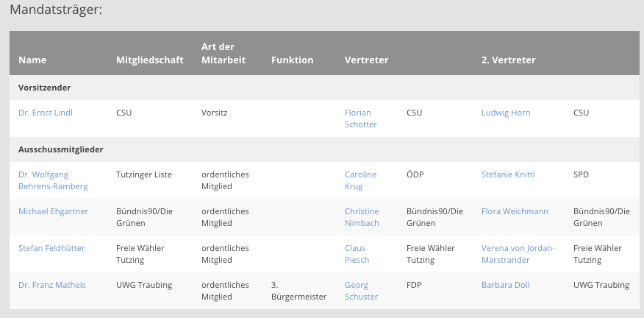Open Flora Weichmann's page

tap(515, 211)
